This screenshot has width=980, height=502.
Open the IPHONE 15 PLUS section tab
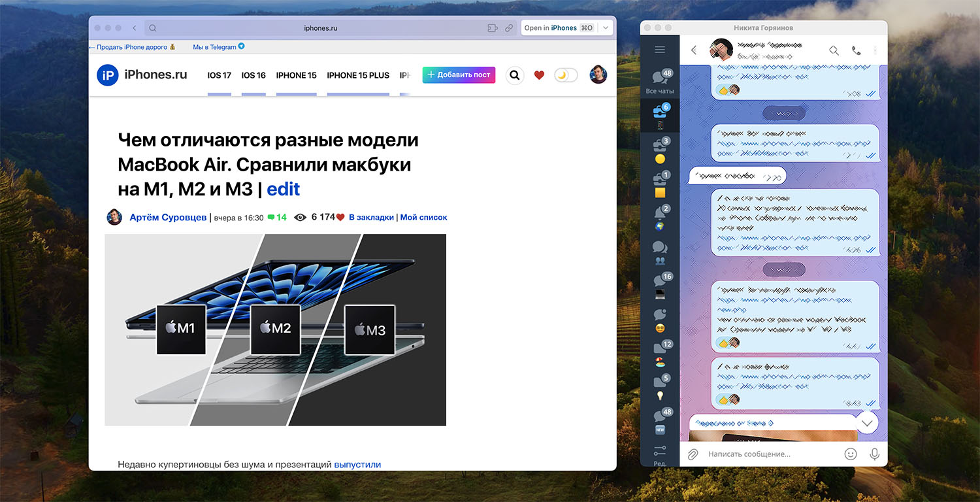[358, 75]
